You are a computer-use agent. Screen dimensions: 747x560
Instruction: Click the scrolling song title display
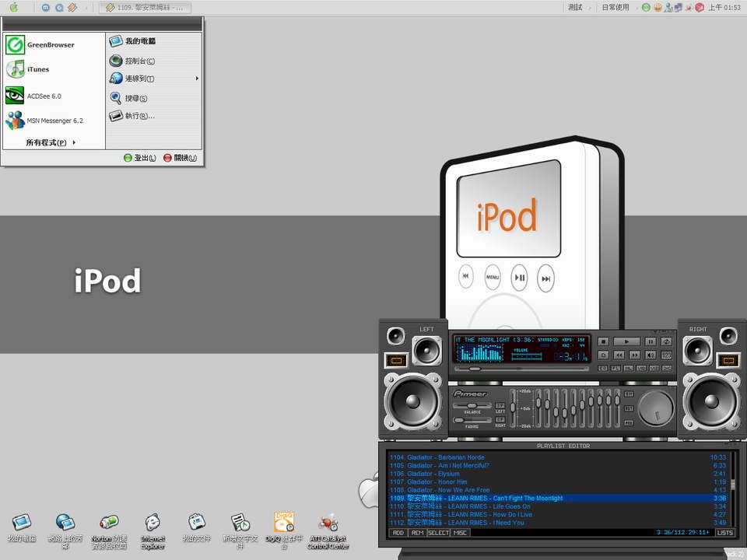494,340
